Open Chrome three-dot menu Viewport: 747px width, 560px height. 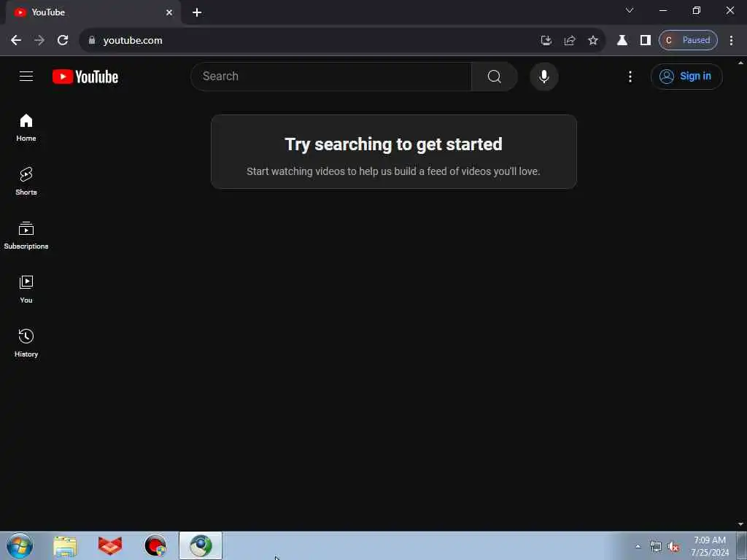[731, 41]
